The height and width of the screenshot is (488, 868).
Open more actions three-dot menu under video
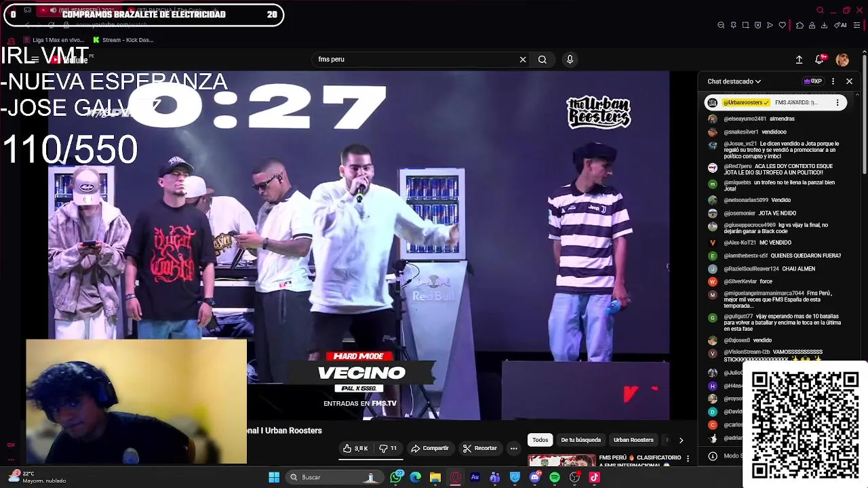(x=513, y=449)
